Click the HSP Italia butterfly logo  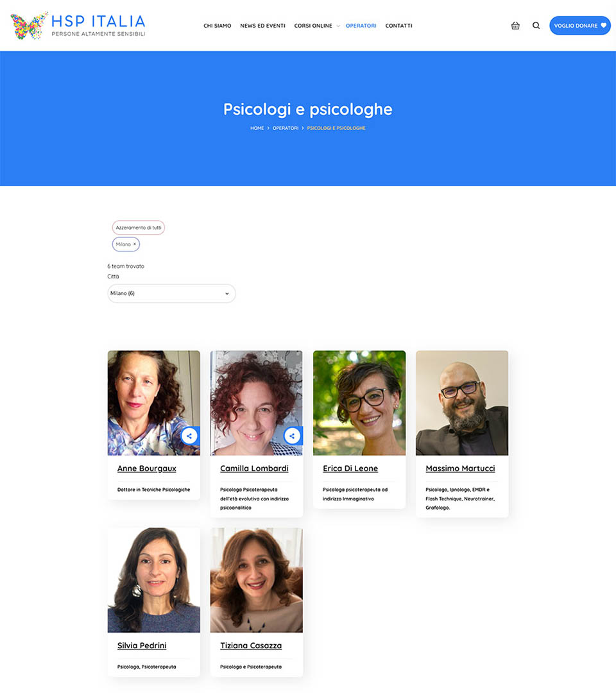pyautogui.click(x=29, y=26)
